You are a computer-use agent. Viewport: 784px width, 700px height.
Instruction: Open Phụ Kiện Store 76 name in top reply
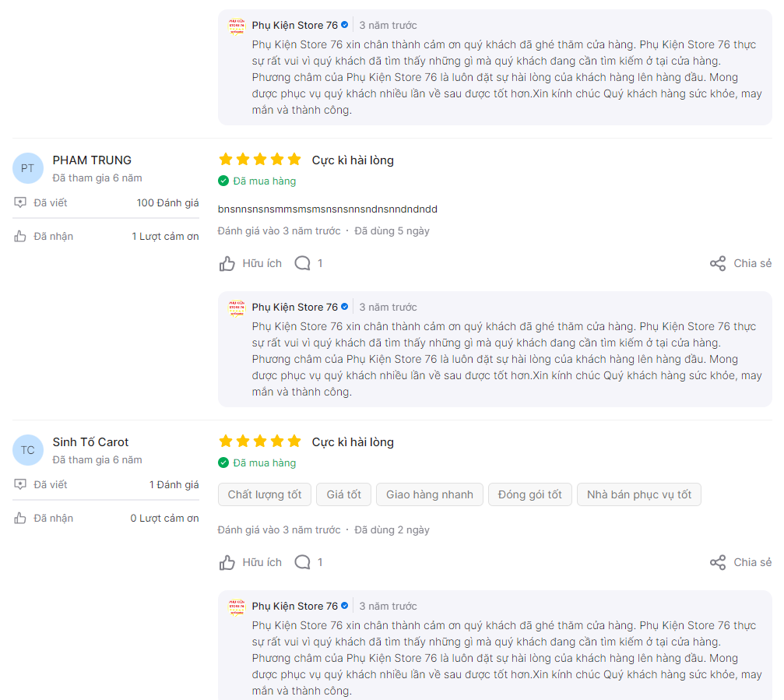point(295,25)
